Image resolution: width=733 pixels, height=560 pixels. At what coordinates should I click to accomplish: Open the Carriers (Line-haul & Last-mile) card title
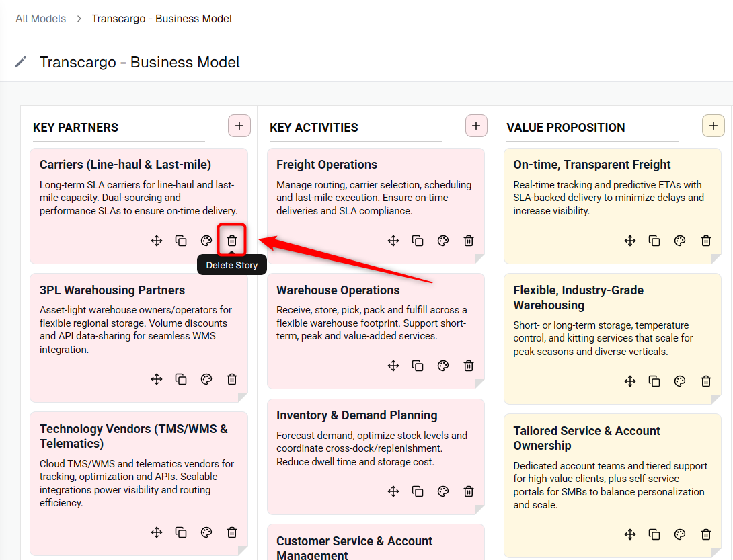[125, 165]
